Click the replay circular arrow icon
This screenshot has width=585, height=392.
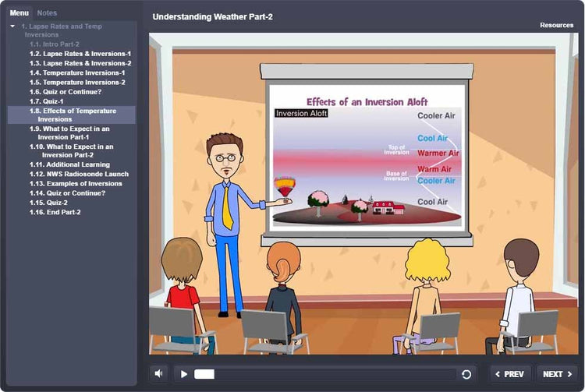point(466,374)
